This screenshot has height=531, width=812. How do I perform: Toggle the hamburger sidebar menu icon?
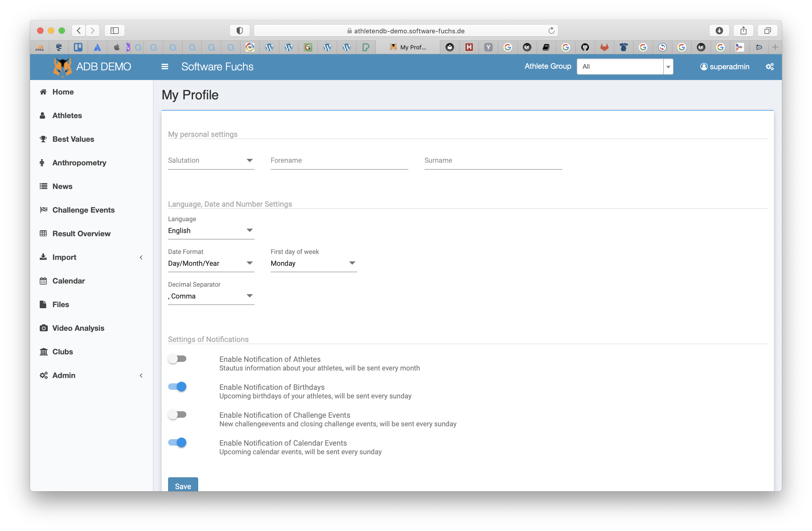tap(165, 67)
